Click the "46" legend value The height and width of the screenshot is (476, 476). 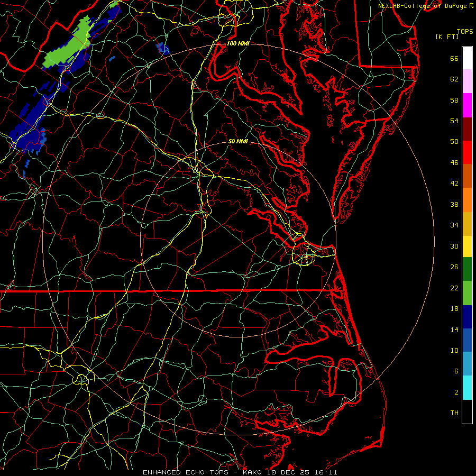(x=454, y=163)
